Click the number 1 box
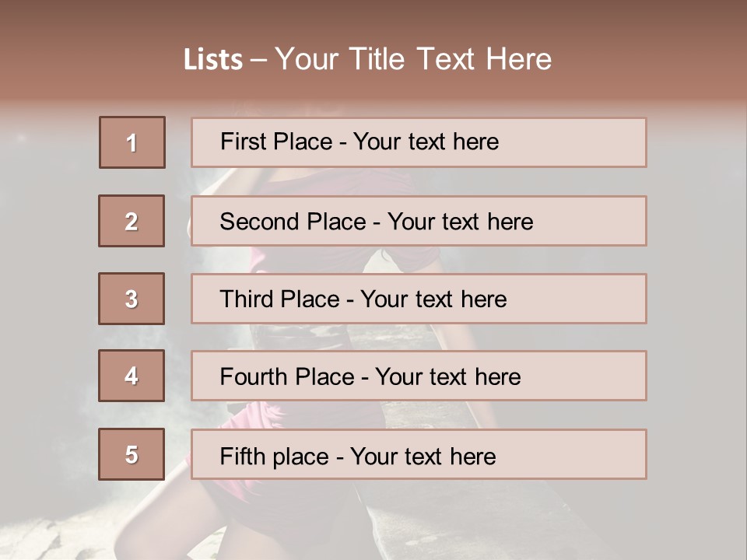This screenshot has width=747, height=560. pyautogui.click(x=132, y=142)
